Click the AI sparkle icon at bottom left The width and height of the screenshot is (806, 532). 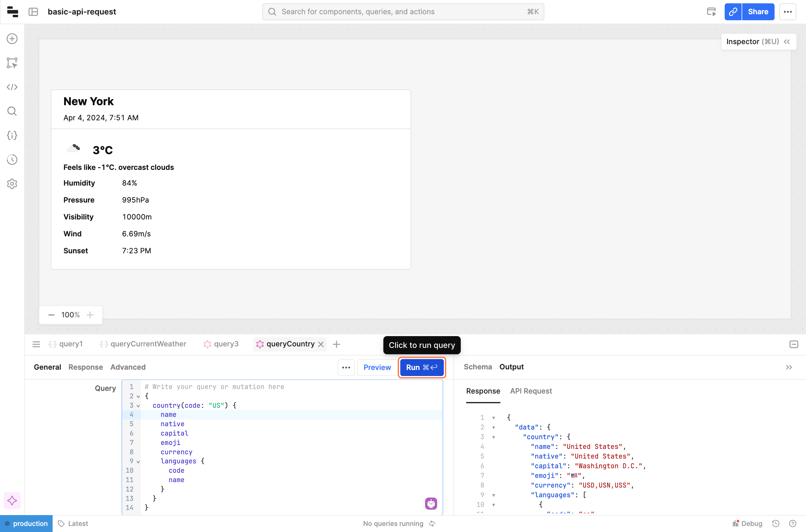click(x=12, y=501)
